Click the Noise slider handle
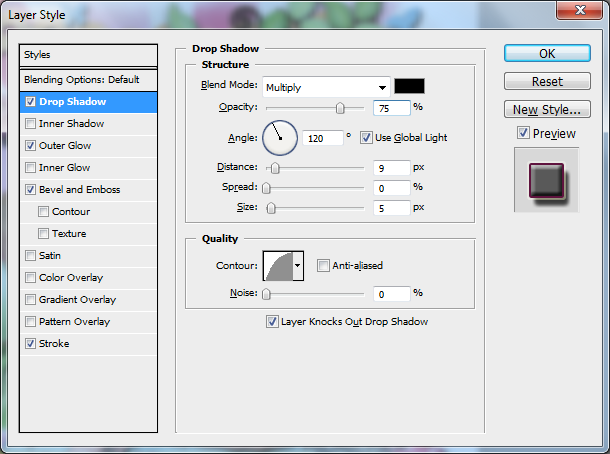Viewport: 610px width, 454px height. [266, 294]
